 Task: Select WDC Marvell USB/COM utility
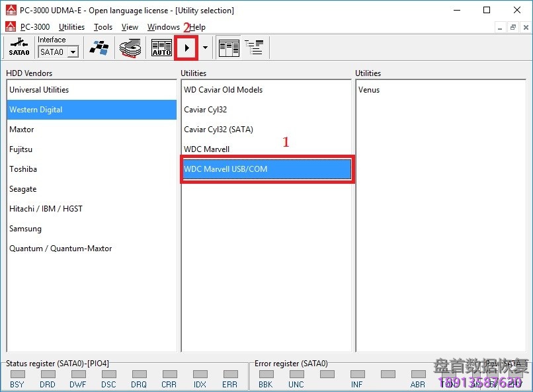click(x=225, y=169)
